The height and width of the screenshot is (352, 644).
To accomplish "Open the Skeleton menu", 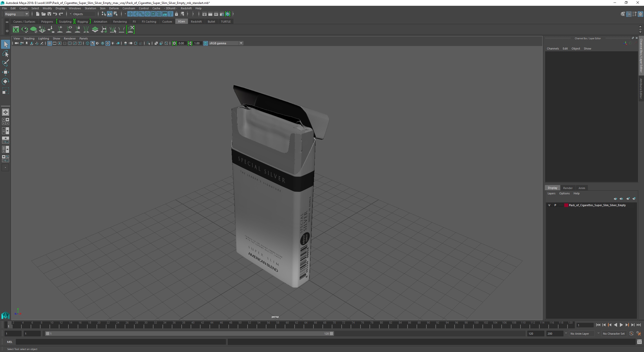I will [90, 8].
